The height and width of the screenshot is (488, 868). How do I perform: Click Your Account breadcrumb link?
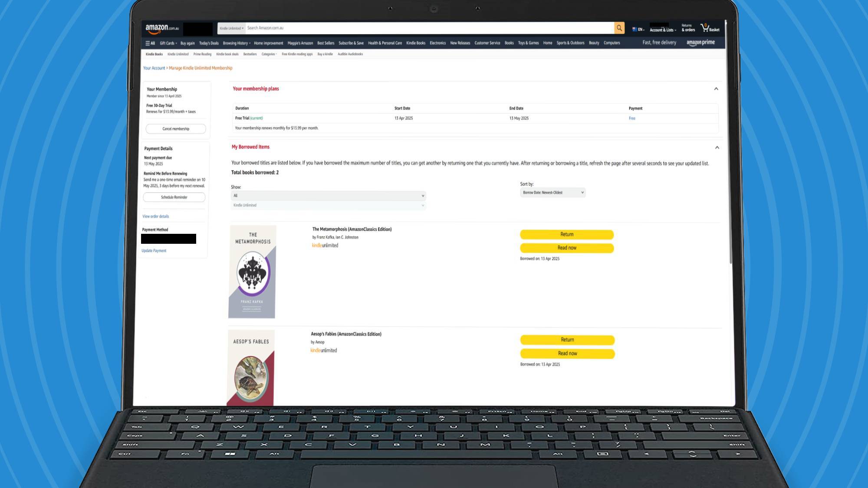point(154,68)
